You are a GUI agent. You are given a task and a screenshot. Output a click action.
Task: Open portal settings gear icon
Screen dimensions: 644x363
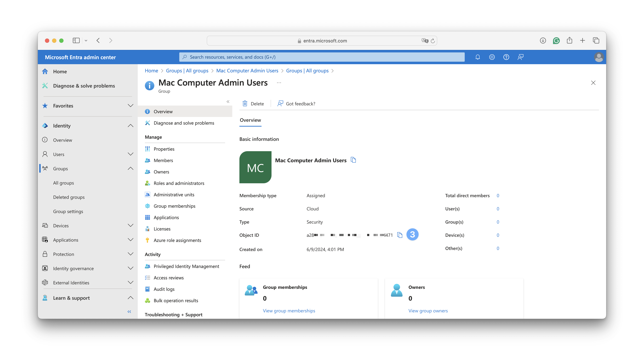(x=492, y=57)
